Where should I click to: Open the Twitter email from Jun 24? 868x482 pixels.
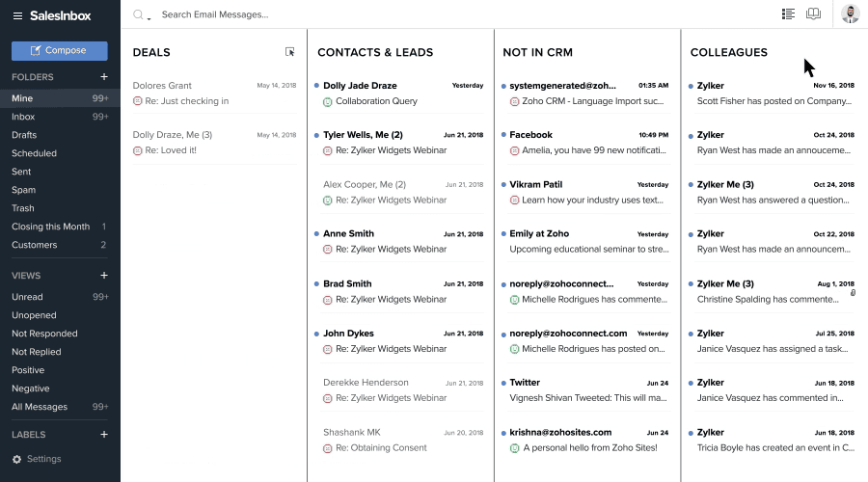[x=587, y=390]
